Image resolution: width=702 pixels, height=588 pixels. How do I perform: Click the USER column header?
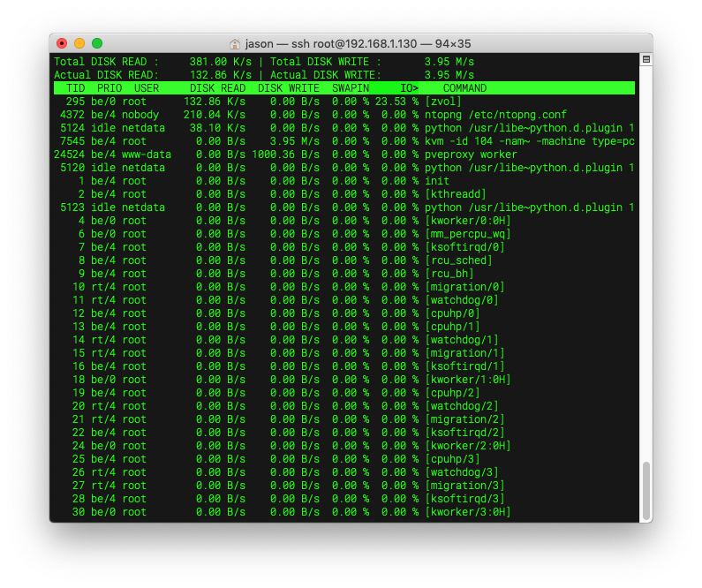[147, 88]
